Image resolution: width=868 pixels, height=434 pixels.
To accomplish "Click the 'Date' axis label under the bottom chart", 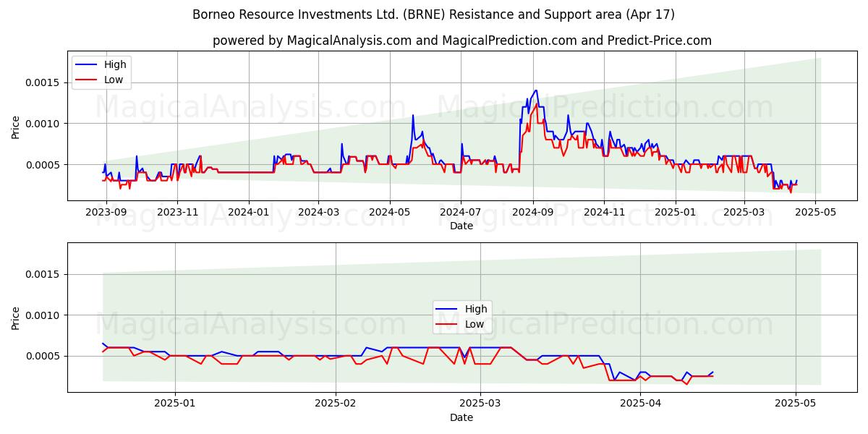I will 461,417.
